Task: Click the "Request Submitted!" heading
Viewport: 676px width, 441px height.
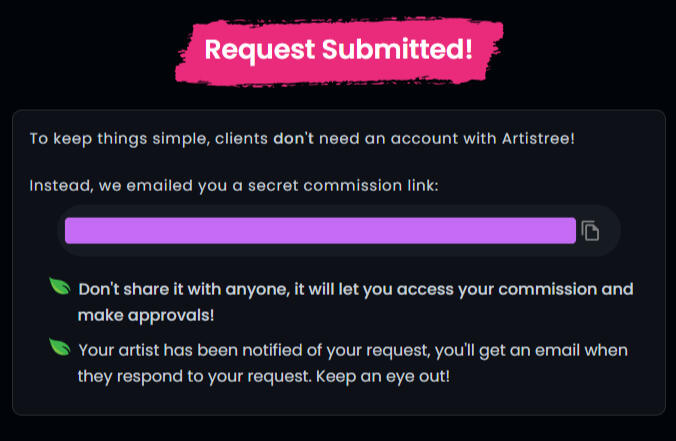Action: [339, 49]
